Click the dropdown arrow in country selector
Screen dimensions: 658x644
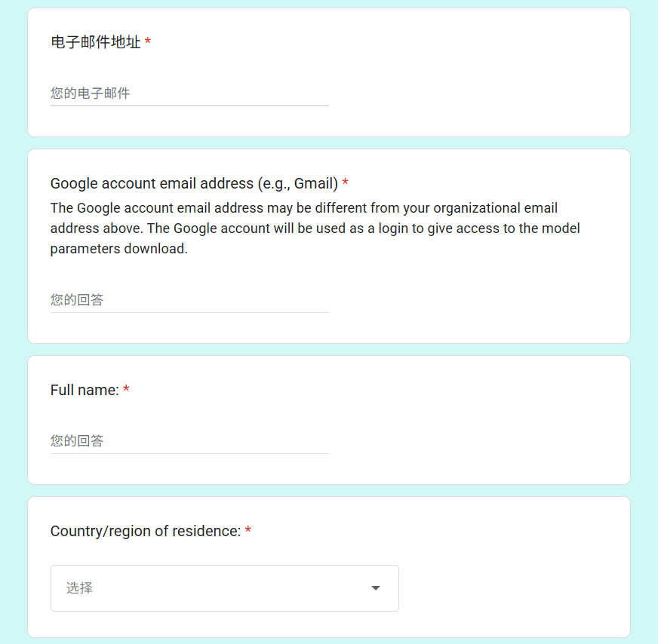tap(376, 588)
